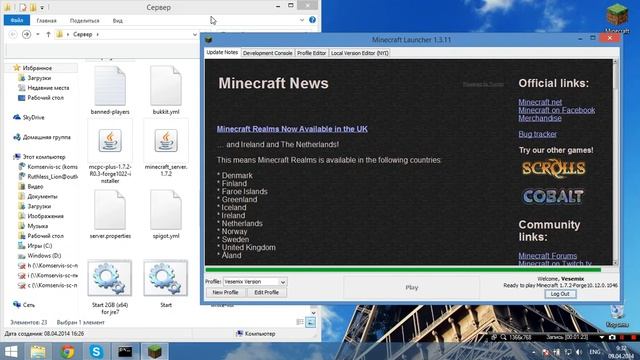Click the Minecraft launcher taskbar icon
Image resolution: width=640 pixels, height=360 pixels.
click(155, 352)
